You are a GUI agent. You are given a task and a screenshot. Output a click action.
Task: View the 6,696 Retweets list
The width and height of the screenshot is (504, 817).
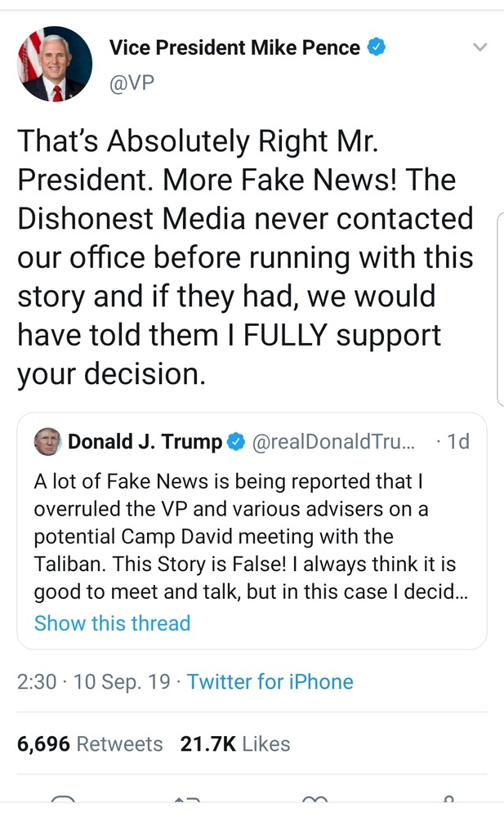pyautogui.click(x=90, y=744)
